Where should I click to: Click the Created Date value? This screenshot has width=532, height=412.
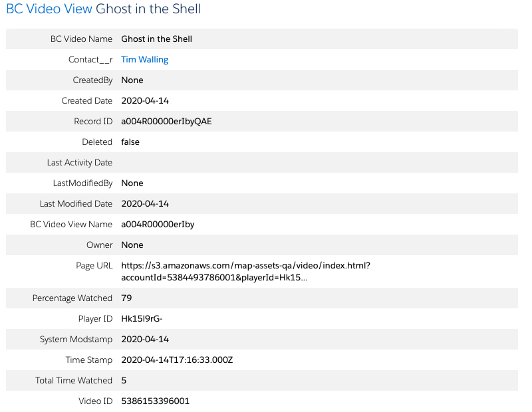tap(145, 101)
